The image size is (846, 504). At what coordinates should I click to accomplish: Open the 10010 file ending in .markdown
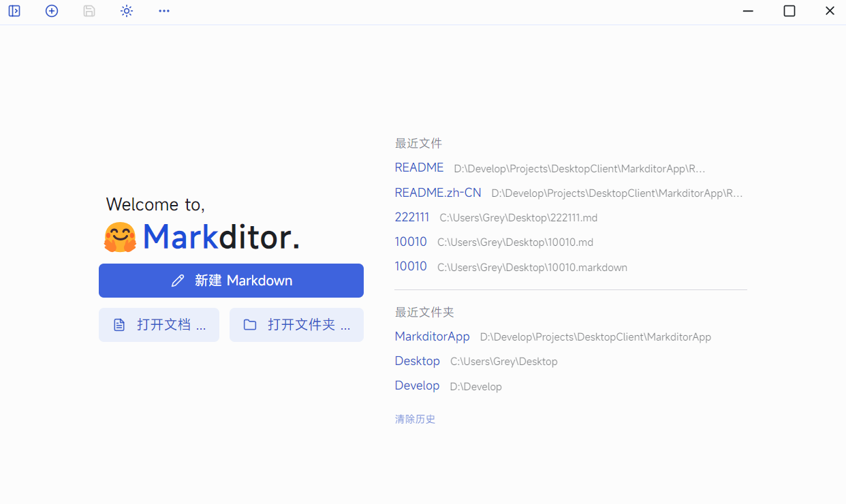(x=411, y=266)
